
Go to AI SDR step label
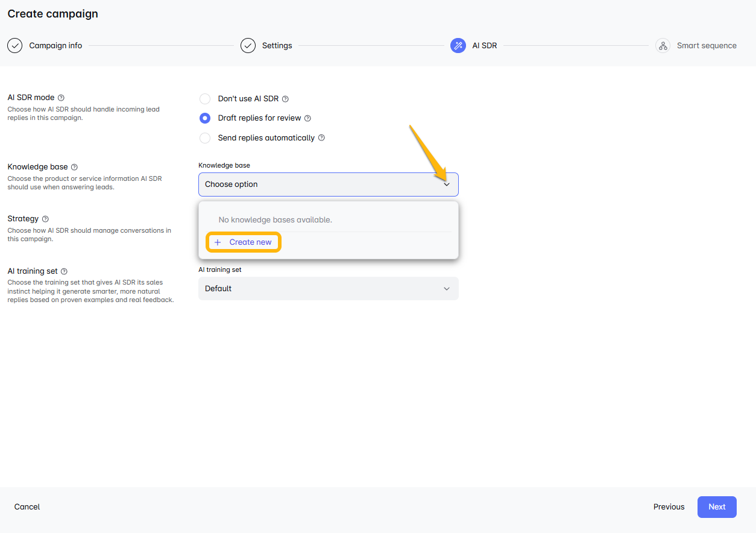click(485, 45)
